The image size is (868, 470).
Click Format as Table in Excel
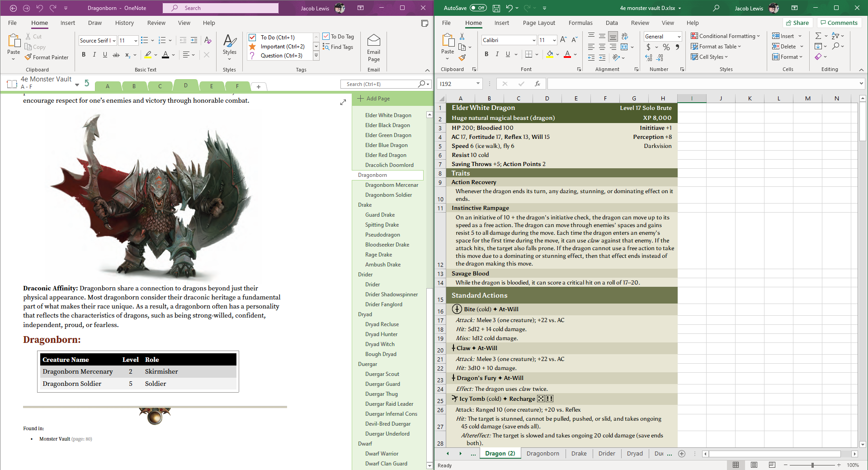tap(716, 47)
